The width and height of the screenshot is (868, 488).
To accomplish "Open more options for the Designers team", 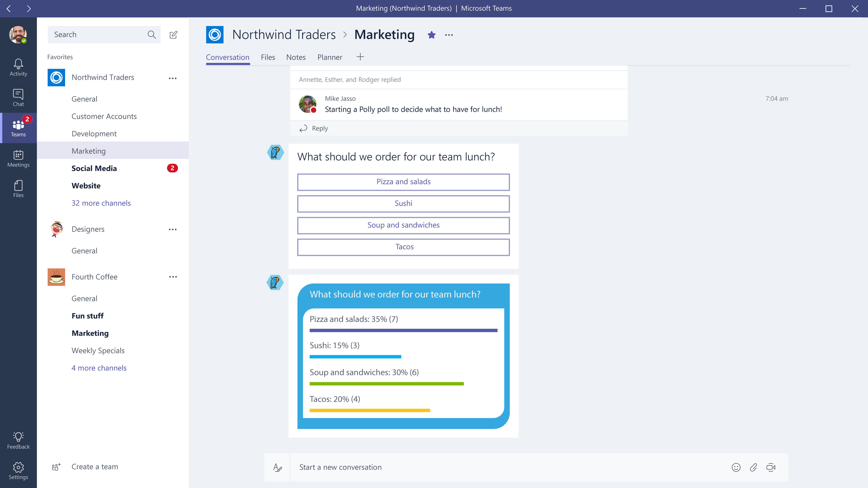I will 173,229.
